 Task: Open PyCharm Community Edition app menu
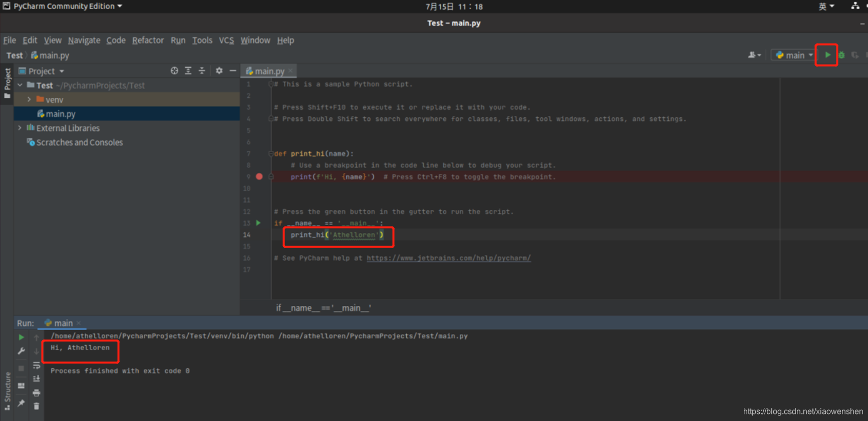point(63,6)
